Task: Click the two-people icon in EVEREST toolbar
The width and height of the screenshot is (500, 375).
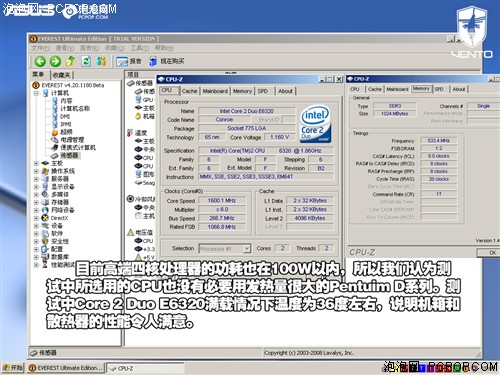Action: [101, 61]
